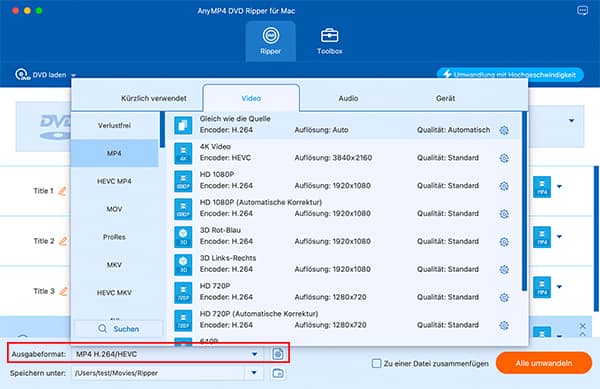Open settings gear for 4K Video preset
600x389 pixels.
tap(504, 158)
